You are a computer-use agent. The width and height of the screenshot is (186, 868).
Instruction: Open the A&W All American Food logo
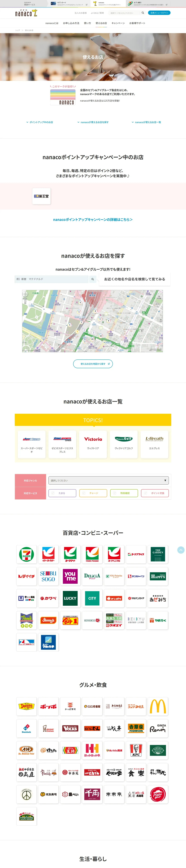pos(26,750)
